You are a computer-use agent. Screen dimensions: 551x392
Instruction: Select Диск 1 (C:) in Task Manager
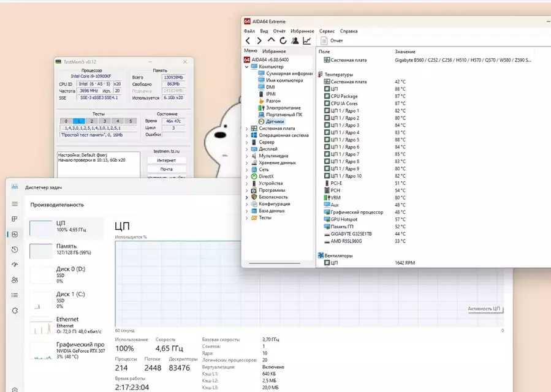[x=66, y=300]
